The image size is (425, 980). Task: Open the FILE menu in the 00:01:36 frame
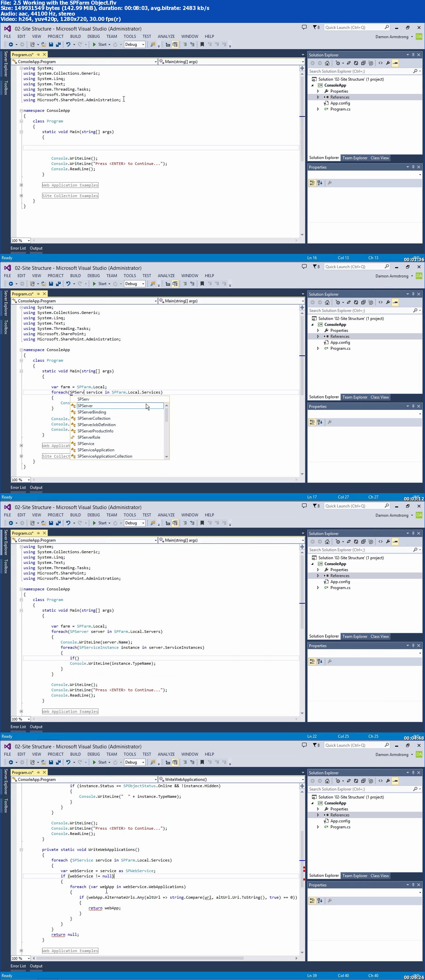7,37
